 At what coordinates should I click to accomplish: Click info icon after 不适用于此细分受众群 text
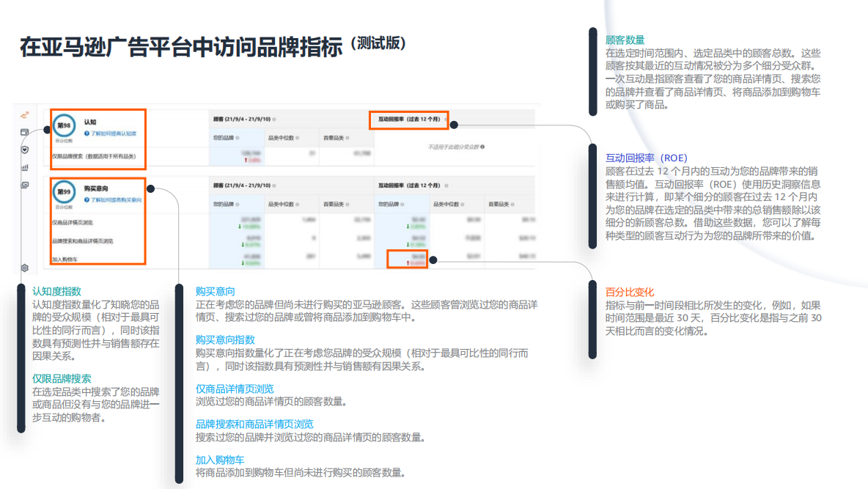pos(482,146)
